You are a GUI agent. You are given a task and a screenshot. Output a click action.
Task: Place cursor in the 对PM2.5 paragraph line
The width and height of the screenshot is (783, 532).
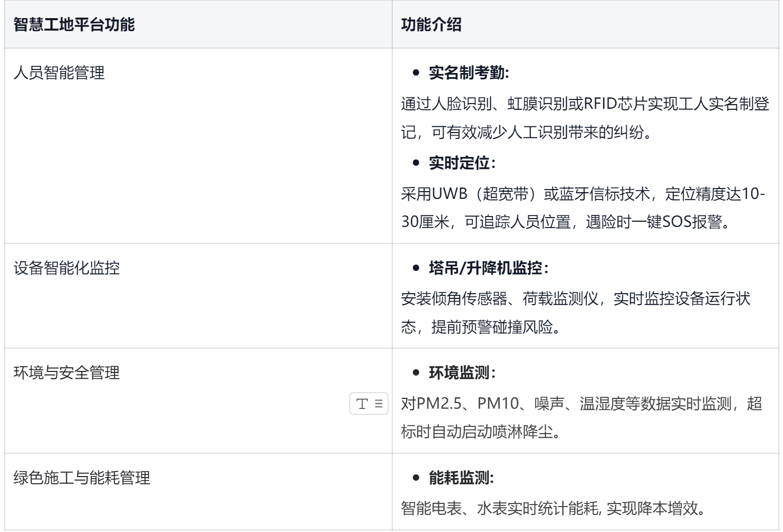[581, 404]
